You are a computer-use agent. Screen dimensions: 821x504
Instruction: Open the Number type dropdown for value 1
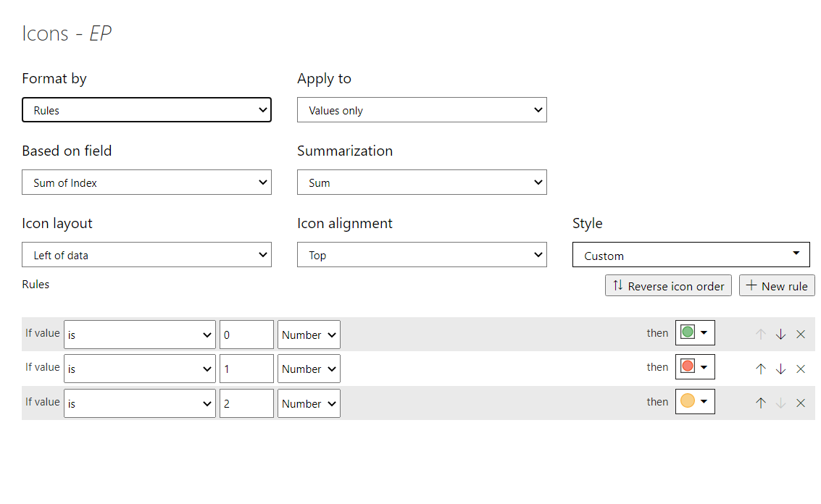(309, 369)
